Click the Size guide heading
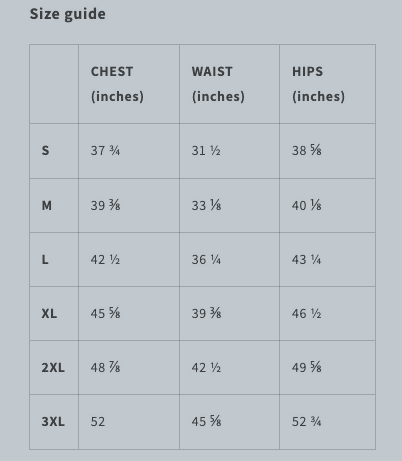Image resolution: width=402 pixels, height=461 pixels. click(x=68, y=14)
